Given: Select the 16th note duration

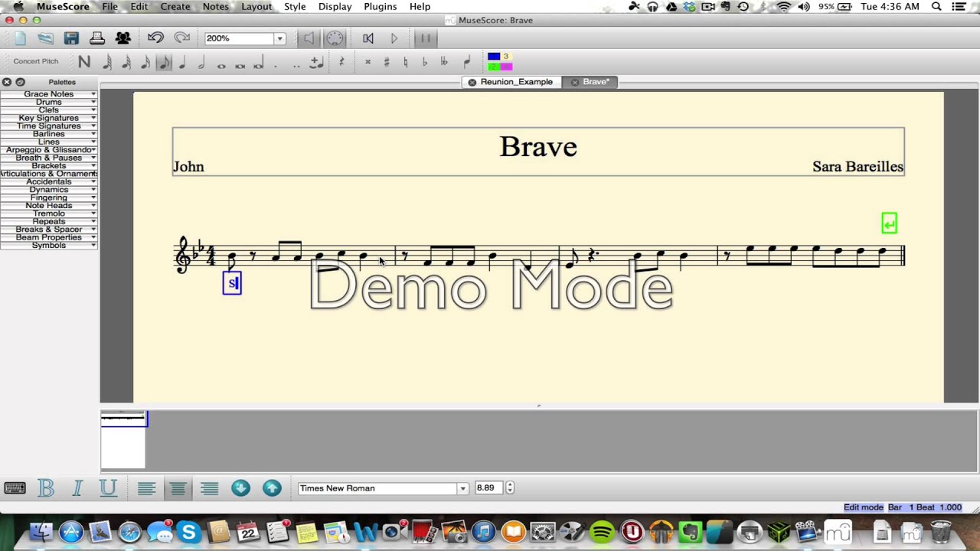Looking at the screenshot, I should (x=145, y=63).
